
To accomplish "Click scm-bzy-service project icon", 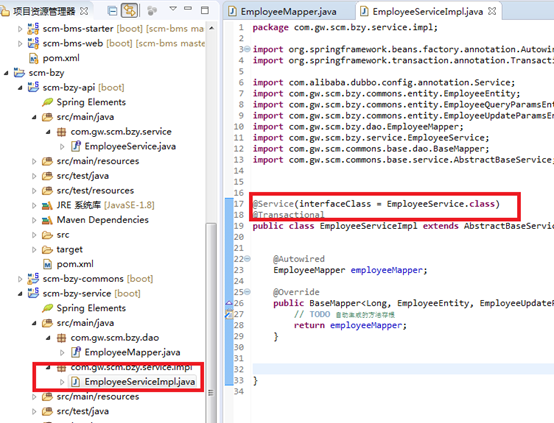I will 33,293.
